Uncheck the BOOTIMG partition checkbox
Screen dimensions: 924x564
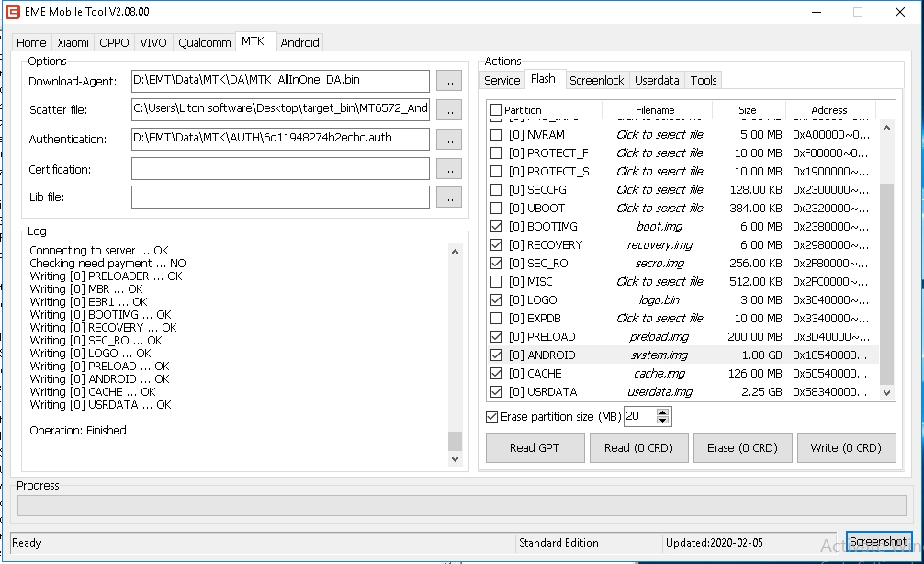pos(497,227)
